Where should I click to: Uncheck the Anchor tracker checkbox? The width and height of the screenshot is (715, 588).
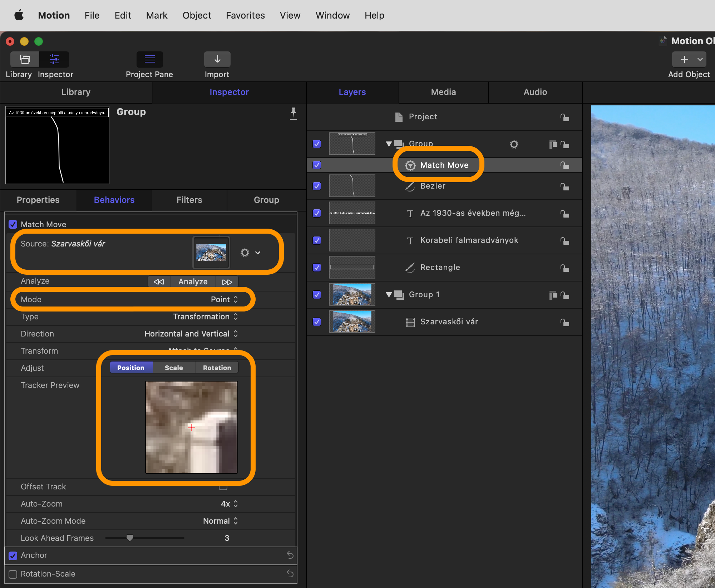coord(13,555)
